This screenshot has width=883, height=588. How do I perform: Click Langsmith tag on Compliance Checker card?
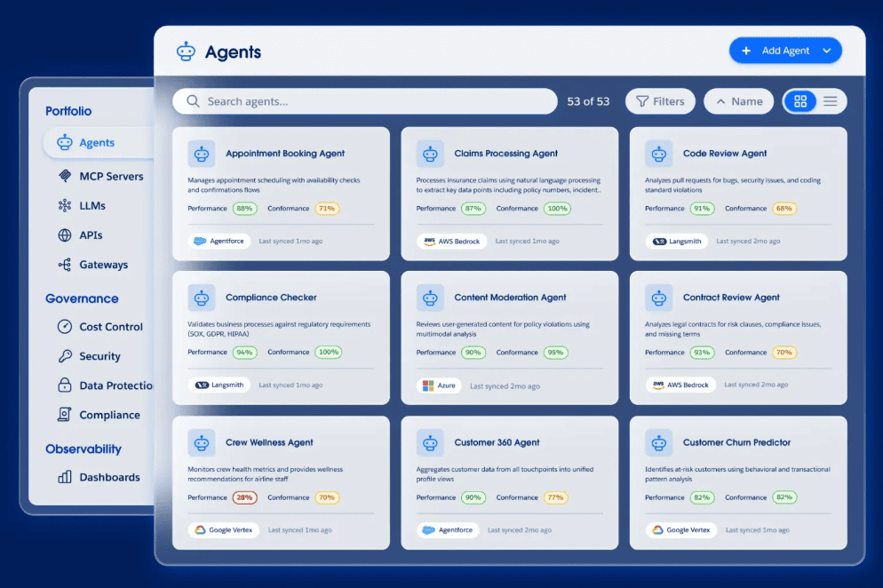coord(219,385)
